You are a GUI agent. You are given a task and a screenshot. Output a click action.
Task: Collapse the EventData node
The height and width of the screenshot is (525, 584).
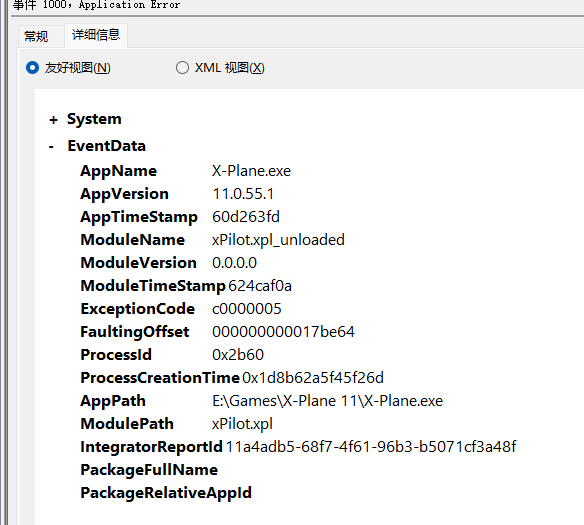(51, 147)
